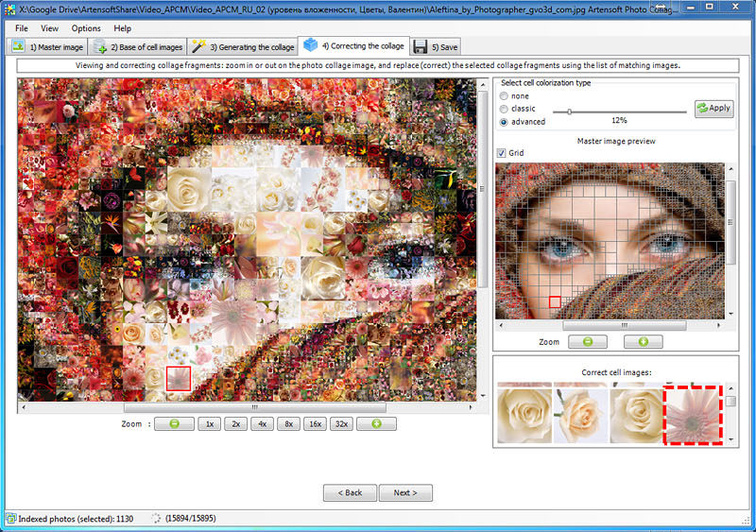Click the red square marker in master preview
Screen dimensions: 756x532
555,302
